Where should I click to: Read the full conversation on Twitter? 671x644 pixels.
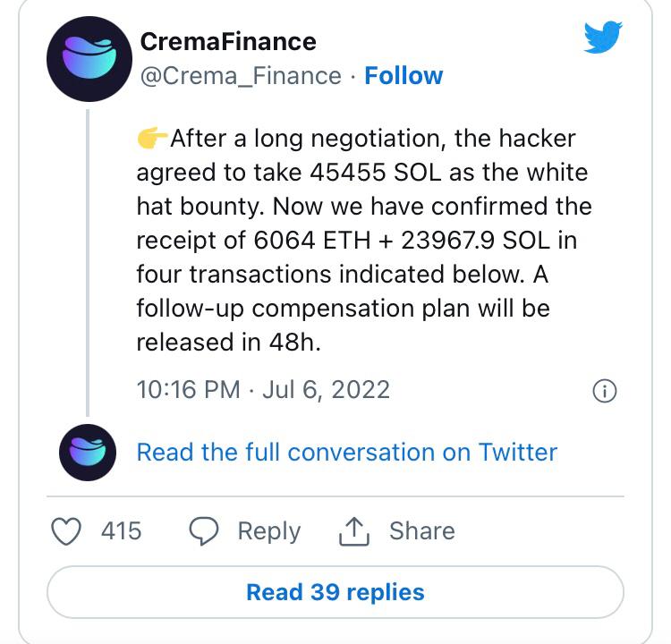(x=346, y=452)
